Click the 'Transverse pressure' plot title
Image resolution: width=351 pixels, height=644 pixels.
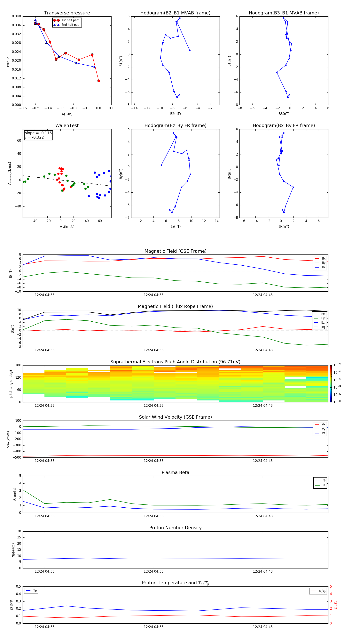click(67, 13)
